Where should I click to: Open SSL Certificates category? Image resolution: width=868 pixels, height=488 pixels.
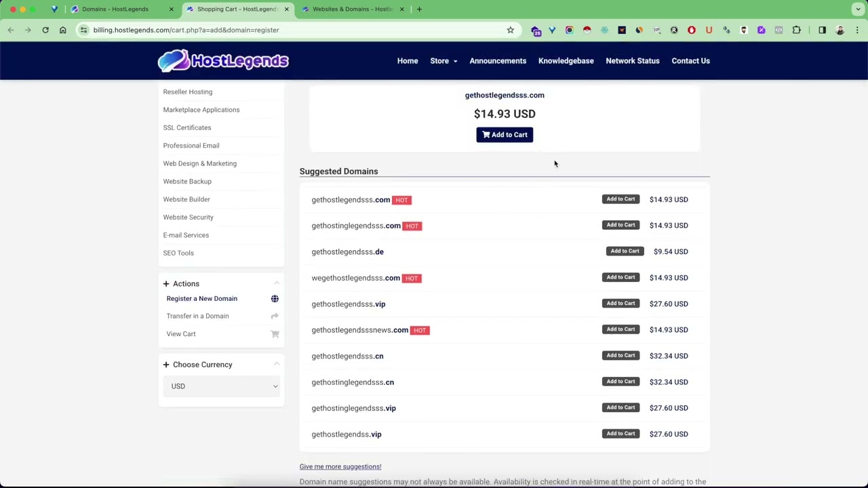coord(187,127)
